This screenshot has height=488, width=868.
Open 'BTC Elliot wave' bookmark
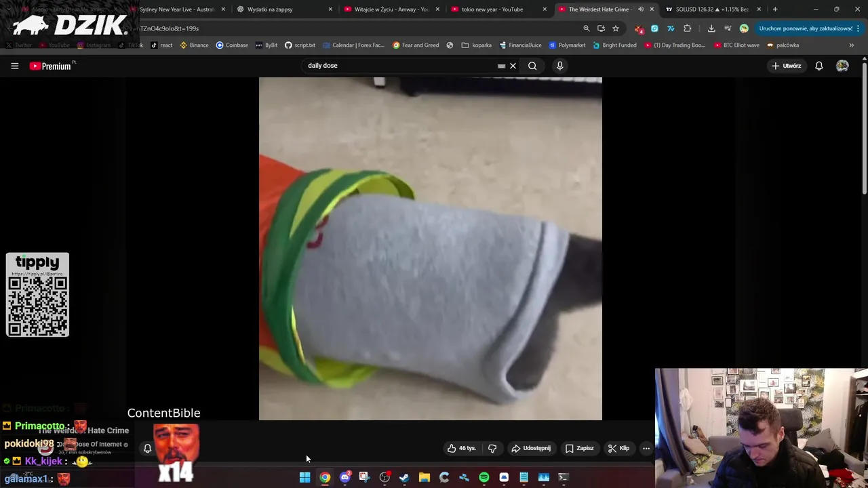click(x=736, y=45)
